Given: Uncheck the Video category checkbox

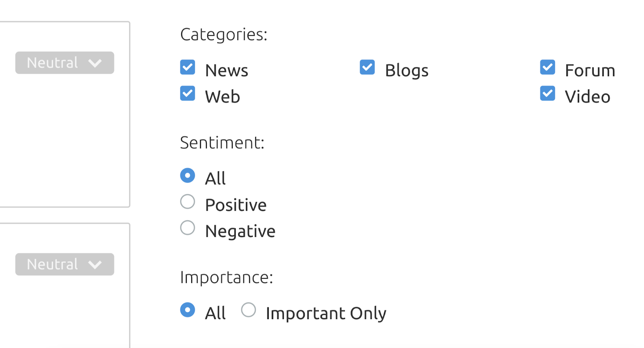Looking at the screenshot, I should click(547, 93).
